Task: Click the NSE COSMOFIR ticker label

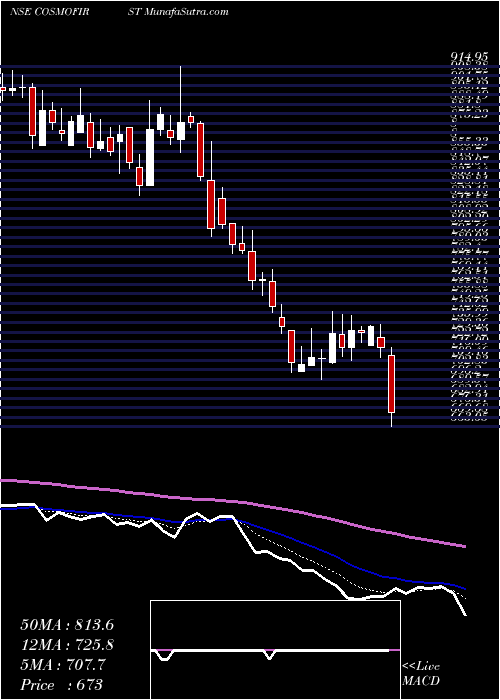Action: 50,12
